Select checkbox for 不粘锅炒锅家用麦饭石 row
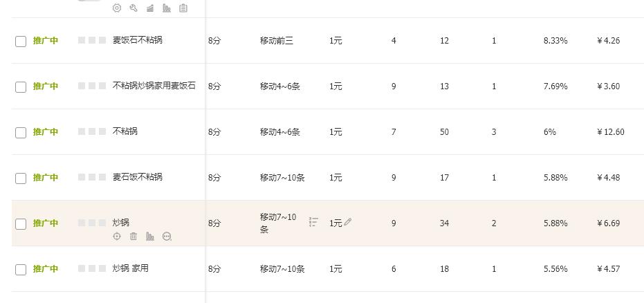This screenshot has width=644, height=303. 21,87
